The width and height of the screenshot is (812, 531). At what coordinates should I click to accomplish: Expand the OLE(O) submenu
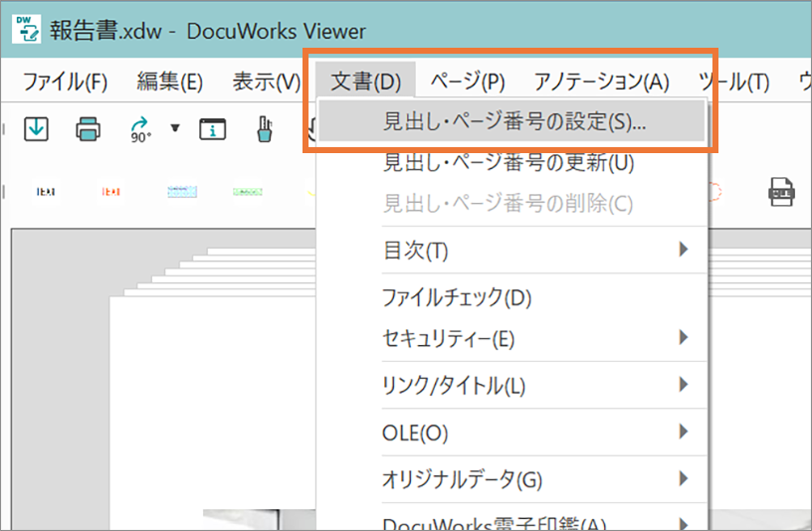click(511, 433)
